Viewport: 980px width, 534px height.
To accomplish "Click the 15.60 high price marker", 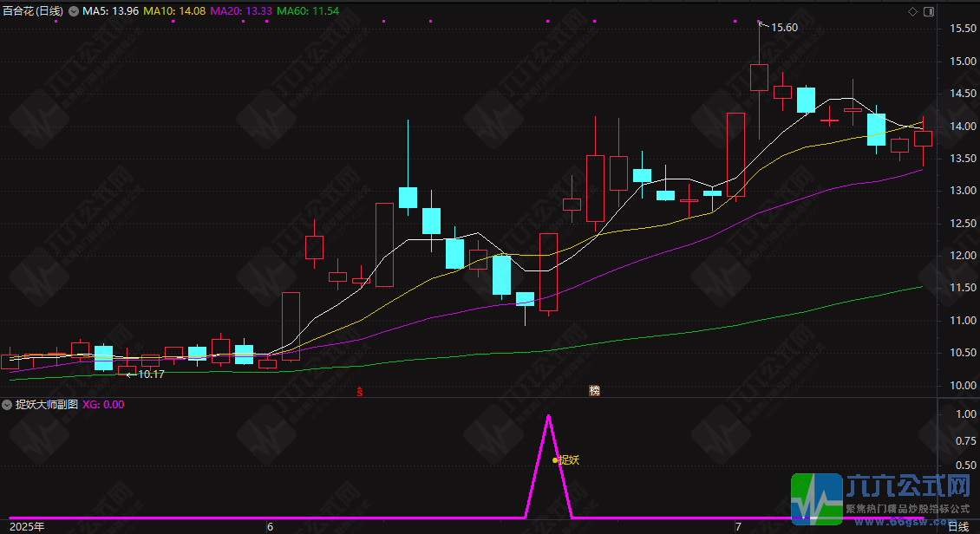I will point(784,28).
